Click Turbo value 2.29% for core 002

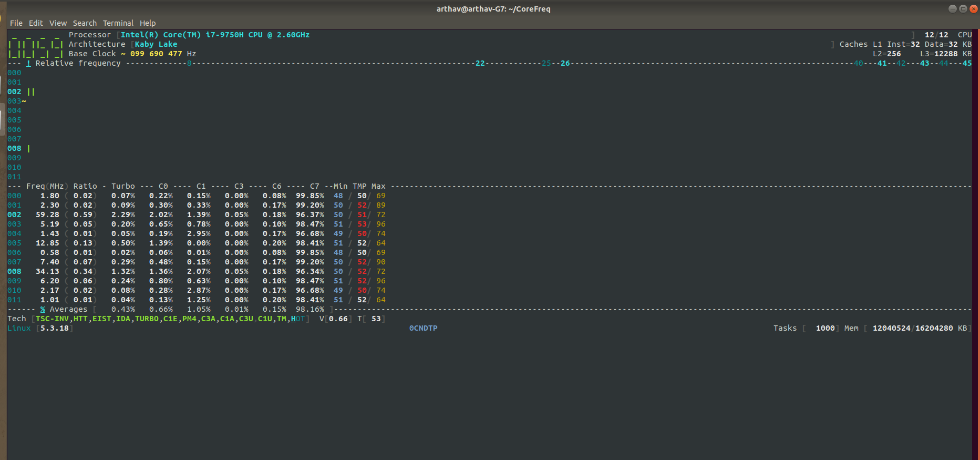[123, 214]
